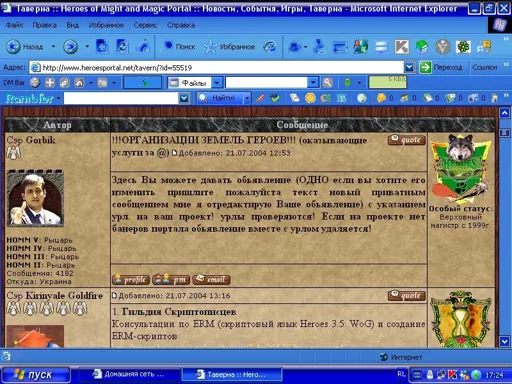
Task: Open the Forward button history dropdown arrow
Action: (x=87, y=46)
